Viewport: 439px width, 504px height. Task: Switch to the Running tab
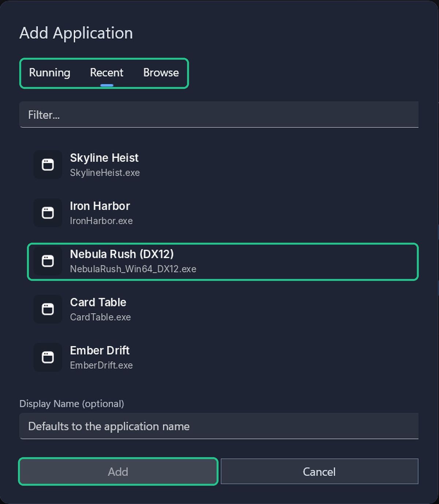[49, 73]
